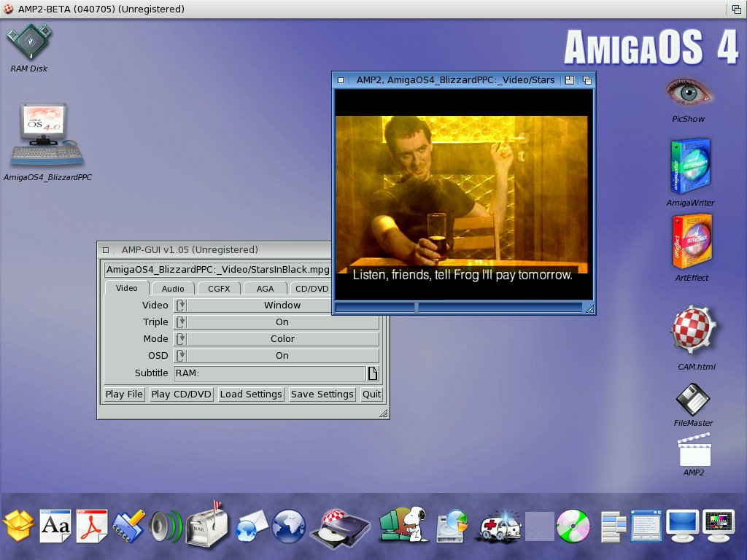Open the notepad with pencil dock icon

point(128,526)
